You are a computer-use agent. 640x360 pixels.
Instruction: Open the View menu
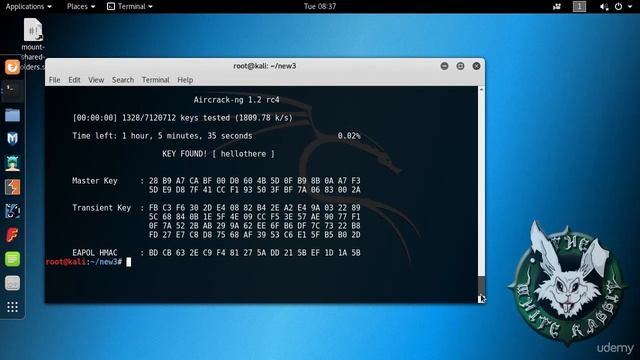click(96, 80)
